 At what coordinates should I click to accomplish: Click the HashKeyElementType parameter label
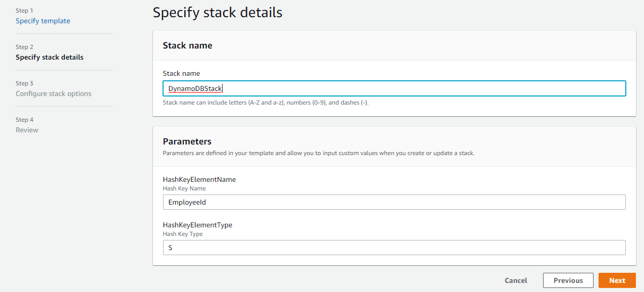point(197,225)
